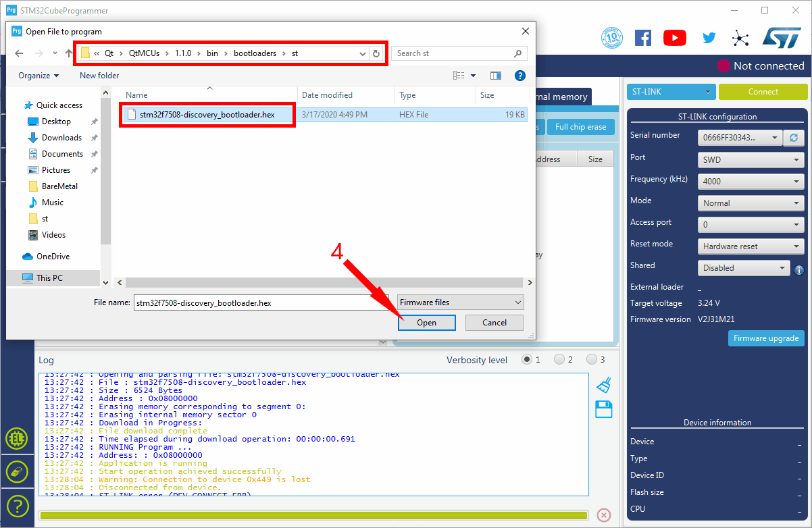Viewport: 812px width, 528px height.
Task: Open the Firmware files file type dropdown
Action: (459, 302)
